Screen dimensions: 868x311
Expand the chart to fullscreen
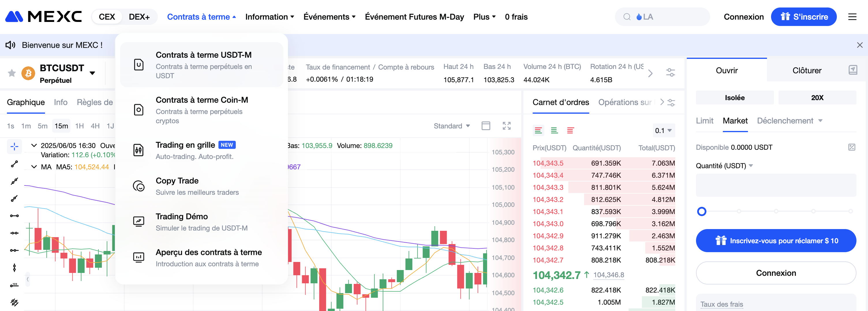(506, 126)
